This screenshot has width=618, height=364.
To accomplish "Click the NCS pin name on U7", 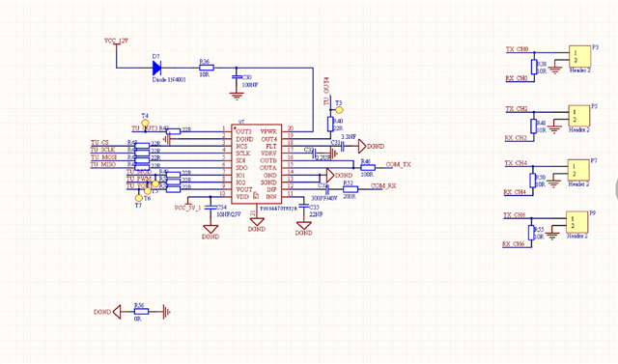I will pos(241,146).
